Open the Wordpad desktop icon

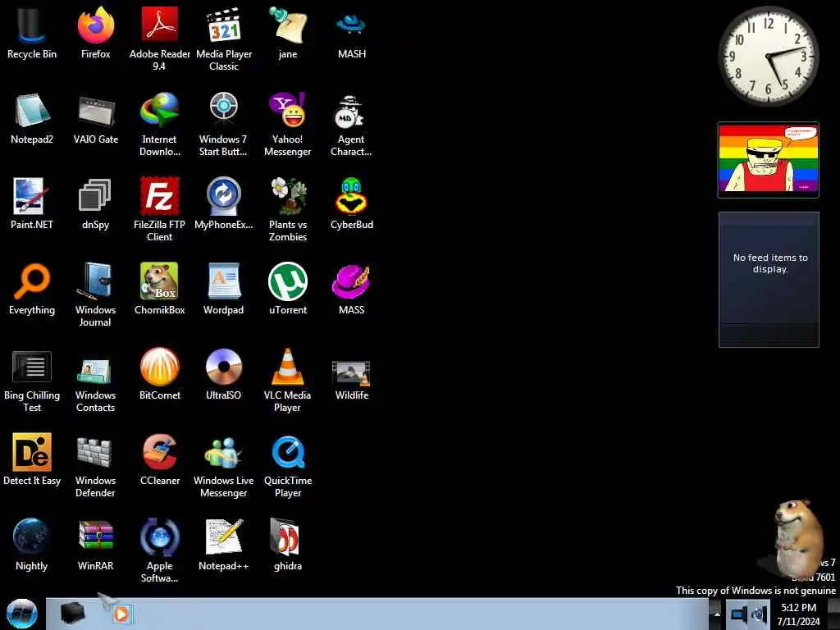(x=223, y=289)
